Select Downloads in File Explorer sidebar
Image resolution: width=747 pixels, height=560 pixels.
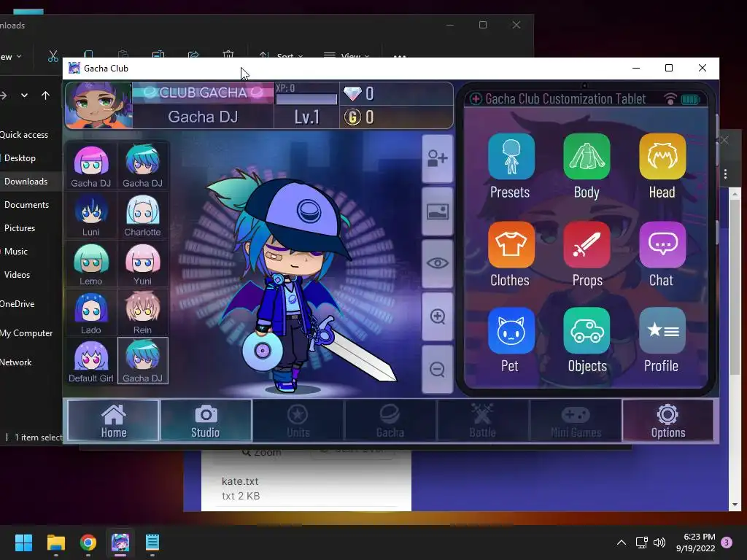26,182
